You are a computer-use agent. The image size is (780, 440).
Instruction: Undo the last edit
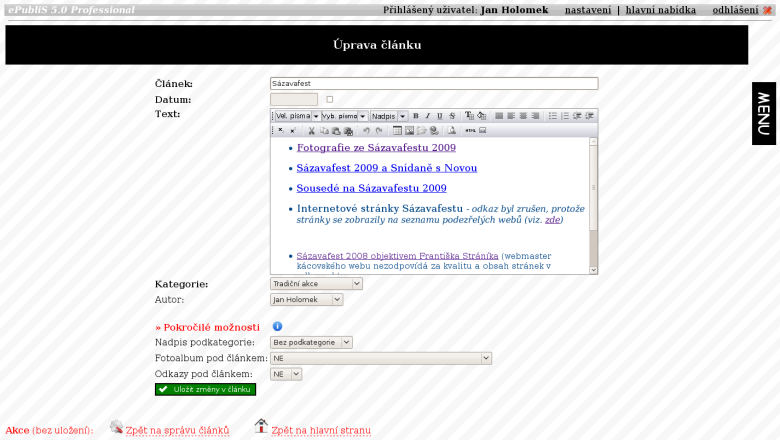tap(366, 130)
